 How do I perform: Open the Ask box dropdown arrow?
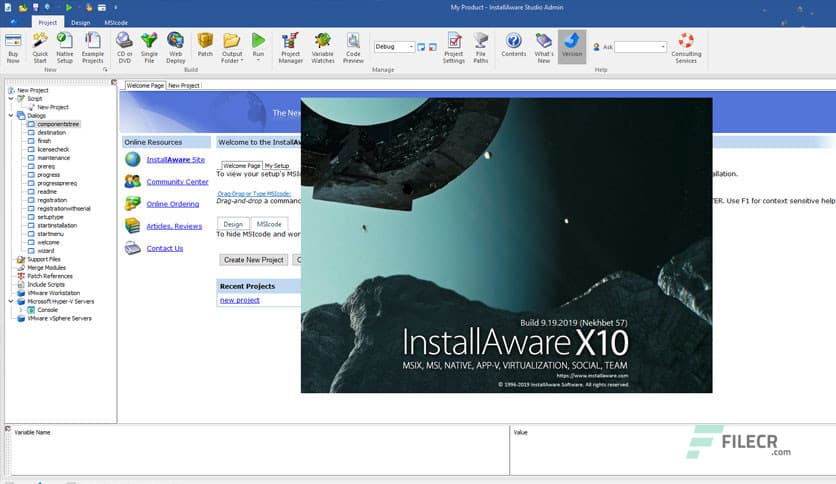pos(663,47)
